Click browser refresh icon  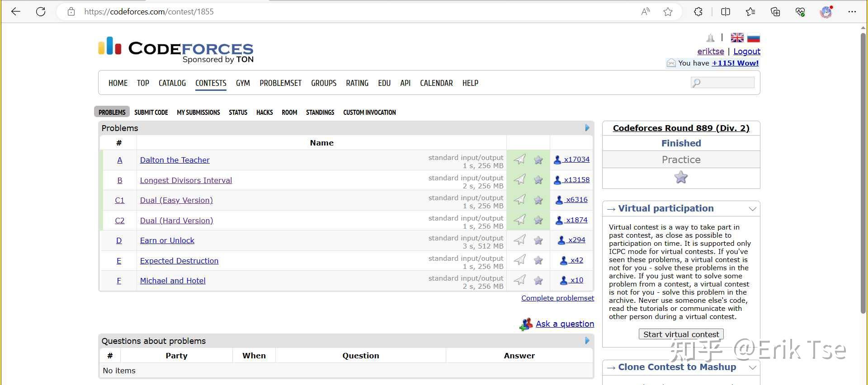tap(41, 12)
